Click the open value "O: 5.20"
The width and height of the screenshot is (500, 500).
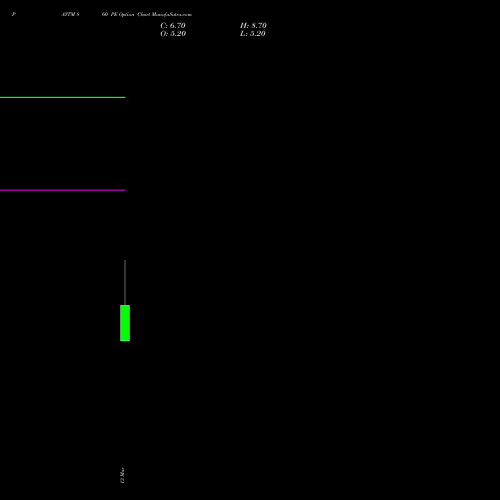click(173, 34)
